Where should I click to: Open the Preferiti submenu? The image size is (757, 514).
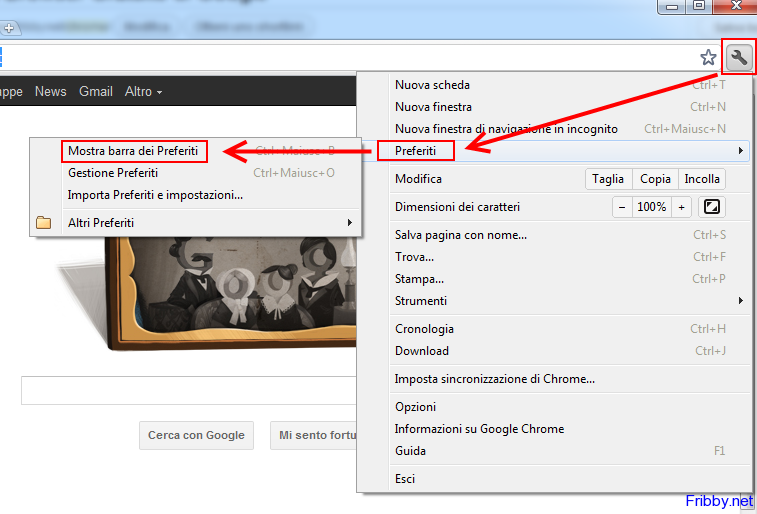point(555,151)
